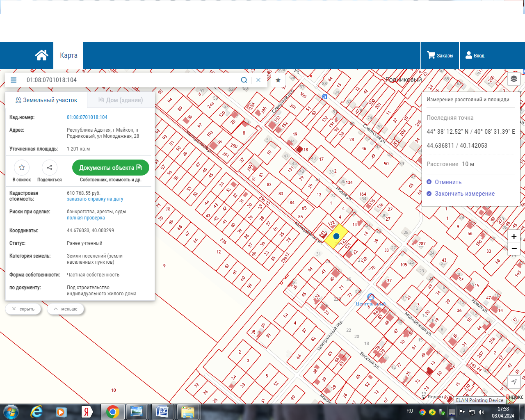Clear the cadastral number search field
Viewport: 525px width, 420px height.
pyautogui.click(x=258, y=80)
